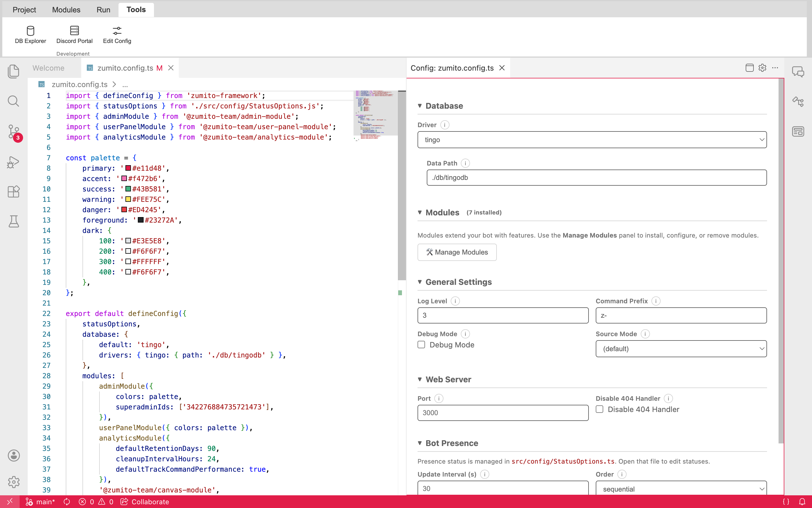Image resolution: width=812 pixels, height=508 pixels.
Task: Open remote window indicator in status bar
Action: pyautogui.click(x=10, y=502)
